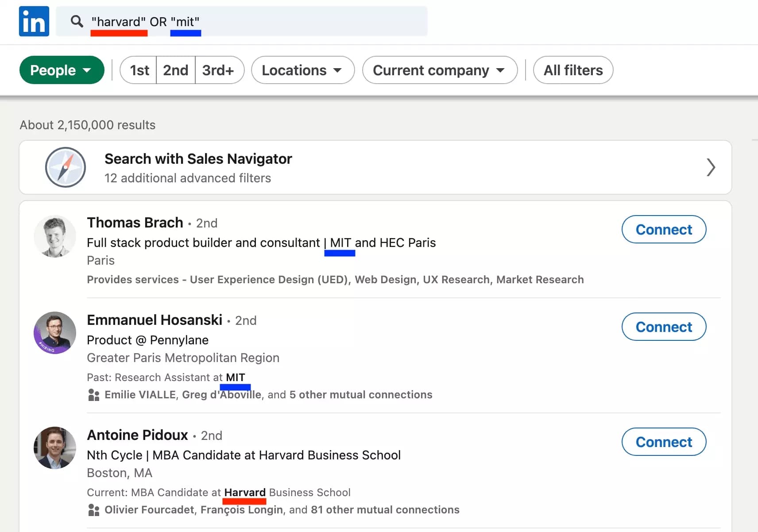Toggle the 3rd+ connections filter
The image size is (758, 532).
pos(219,70)
